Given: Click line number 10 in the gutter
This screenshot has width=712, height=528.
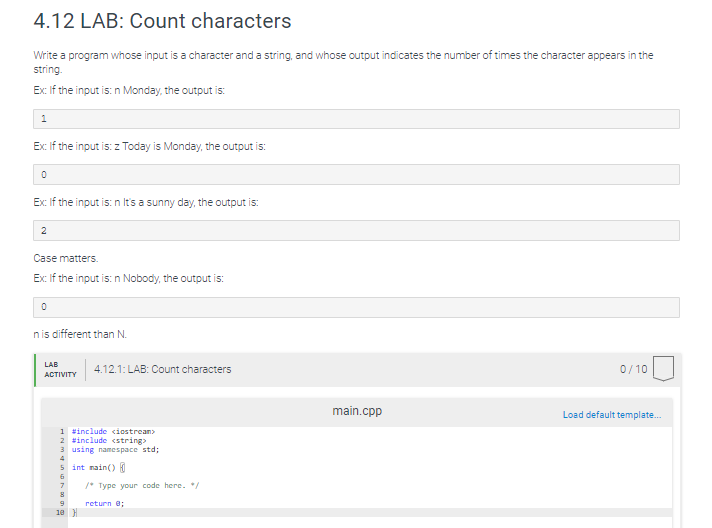Looking at the screenshot, I should point(60,513).
